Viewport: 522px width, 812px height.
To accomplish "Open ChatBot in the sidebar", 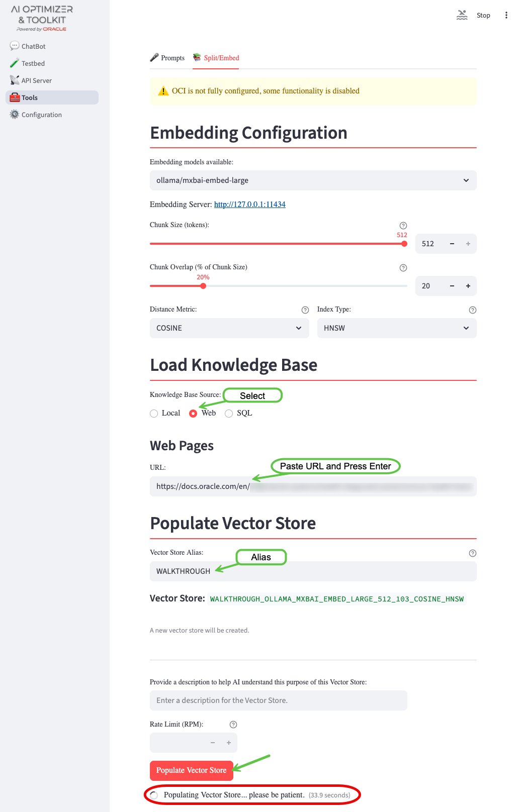I will (33, 46).
